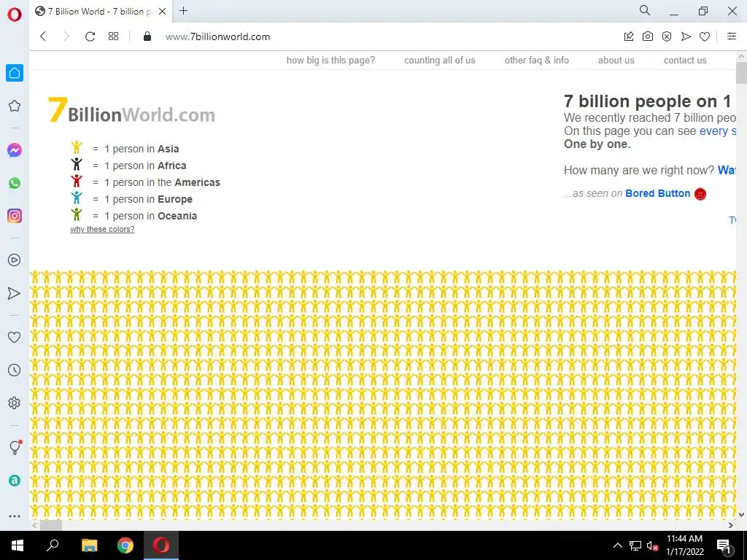Bookmark page with address bar heart
Viewport: 747px width, 560px height.
click(705, 36)
